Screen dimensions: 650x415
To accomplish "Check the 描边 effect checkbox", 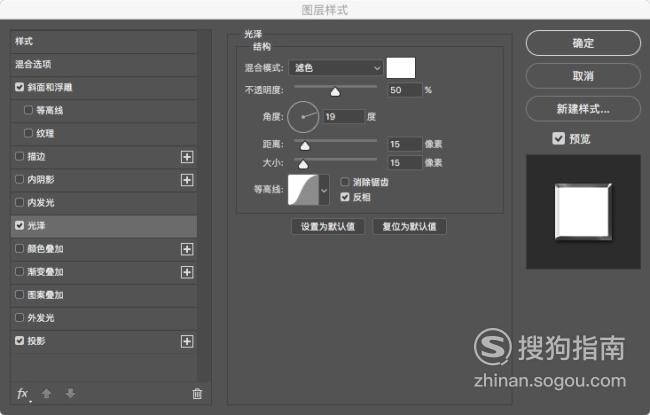I will click(19, 156).
